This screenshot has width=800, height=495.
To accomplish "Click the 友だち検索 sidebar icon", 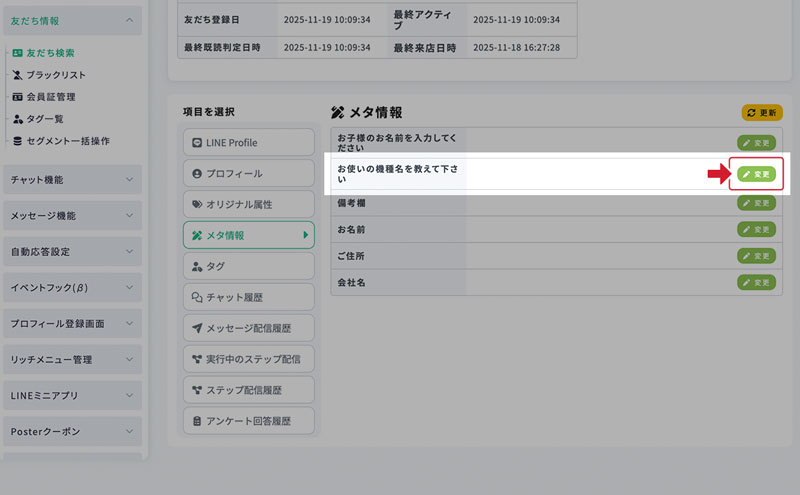I will tap(17, 53).
